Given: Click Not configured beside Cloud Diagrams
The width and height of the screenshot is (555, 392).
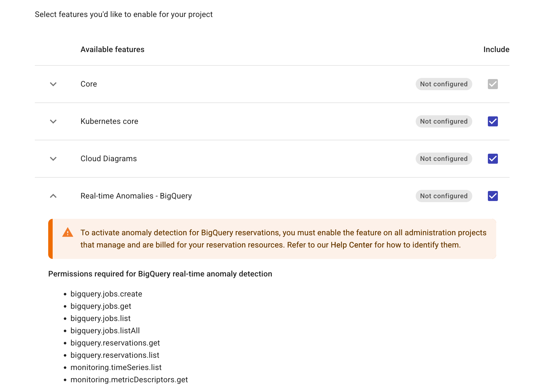Looking at the screenshot, I should (444, 159).
